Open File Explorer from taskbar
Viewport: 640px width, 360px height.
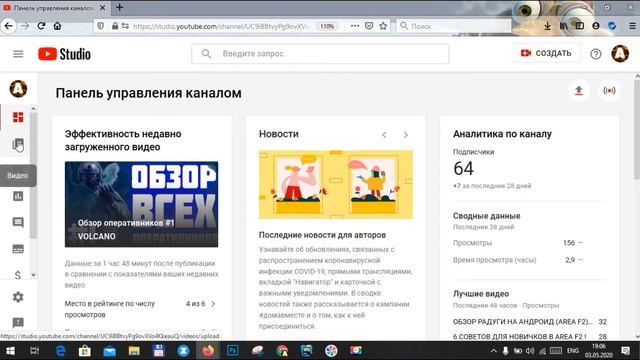pyautogui.click(x=134, y=351)
